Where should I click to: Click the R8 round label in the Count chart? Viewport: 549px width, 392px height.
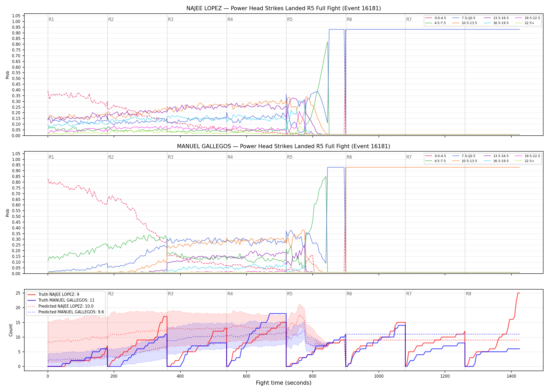[468, 294]
